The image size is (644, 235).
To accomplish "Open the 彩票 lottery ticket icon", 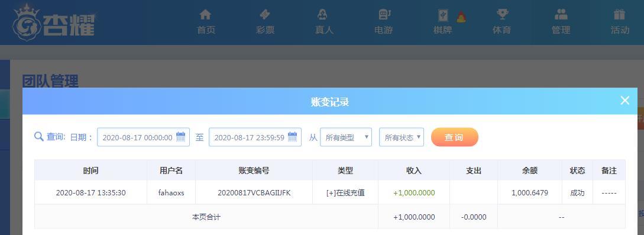I will coord(265,15).
